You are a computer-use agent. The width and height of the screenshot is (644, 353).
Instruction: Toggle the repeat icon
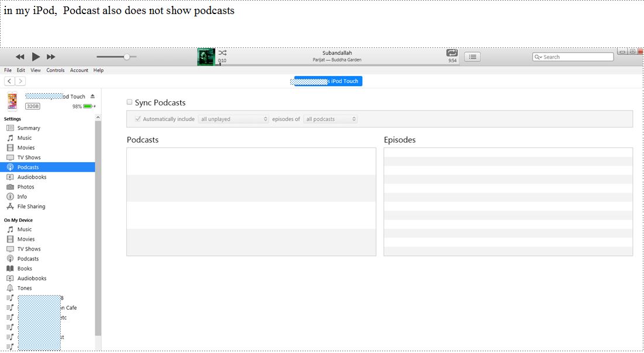[x=452, y=53]
